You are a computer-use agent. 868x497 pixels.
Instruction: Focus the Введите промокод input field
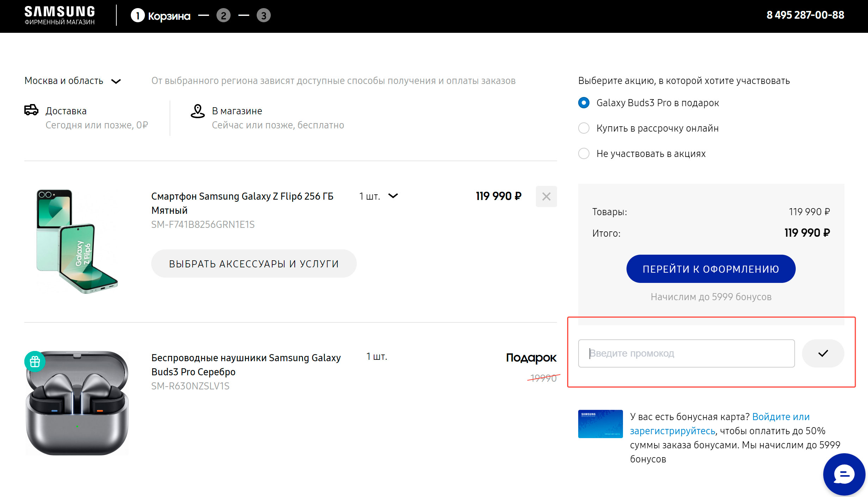pyautogui.click(x=686, y=353)
